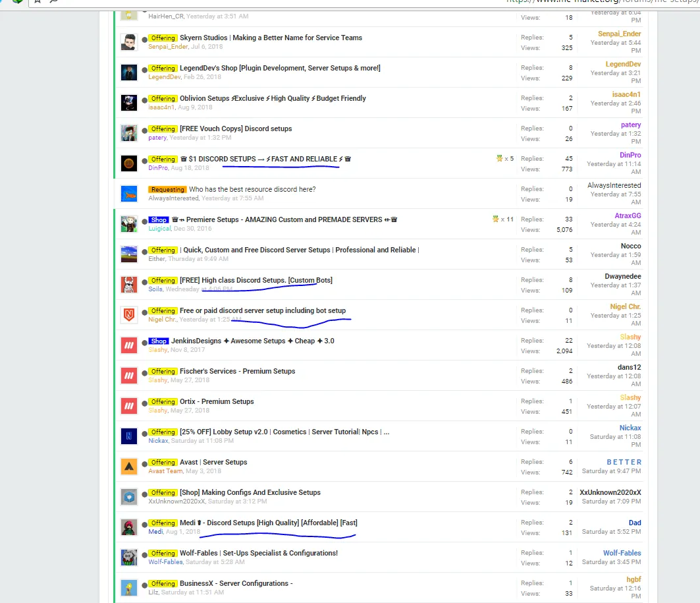Click XxUnknown2020xX's blue cube avatar
700x603 pixels.
(x=129, y=497)
